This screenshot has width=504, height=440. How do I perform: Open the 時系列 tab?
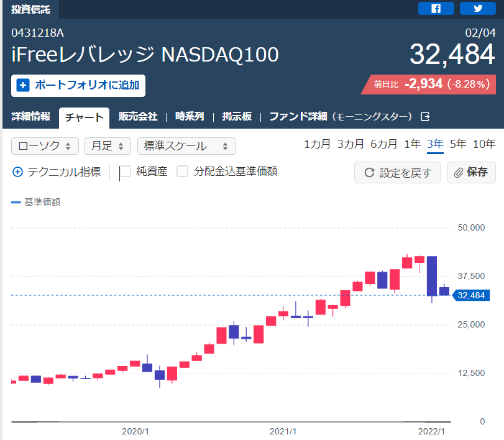[x=190, y=116]
